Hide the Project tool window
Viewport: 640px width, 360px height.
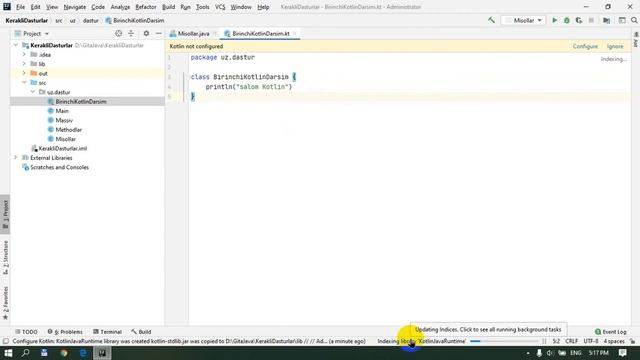click(x=159, y=33)
